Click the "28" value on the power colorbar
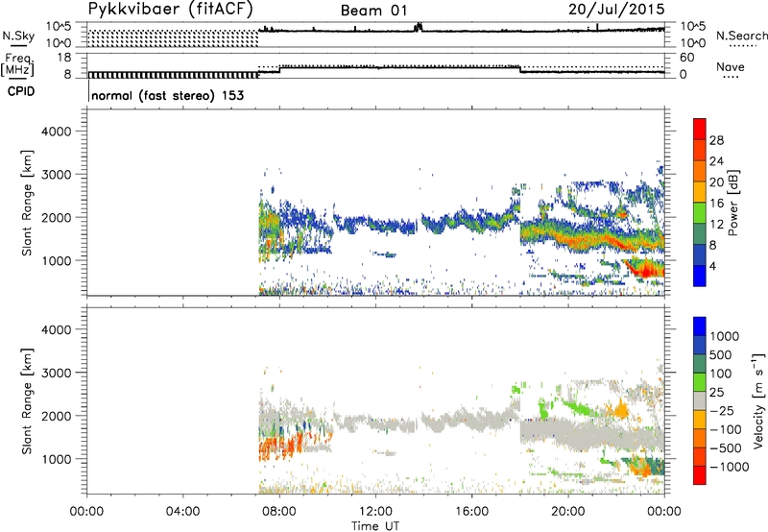768x532 pixels. [716, 140]
